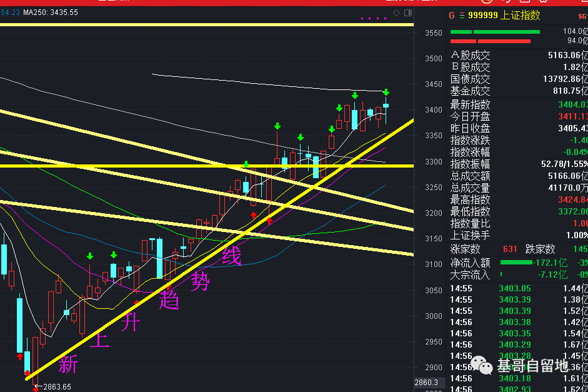Screen dimensions: 588x392
Task: Select the 指数量比 row
Action: pyautogui.click(x=519, y=224)
